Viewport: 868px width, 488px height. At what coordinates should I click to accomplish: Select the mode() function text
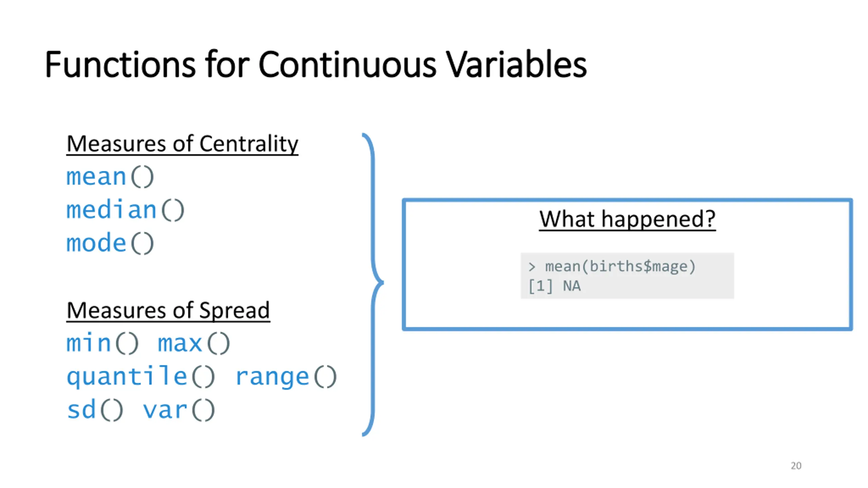click(110, 243)
